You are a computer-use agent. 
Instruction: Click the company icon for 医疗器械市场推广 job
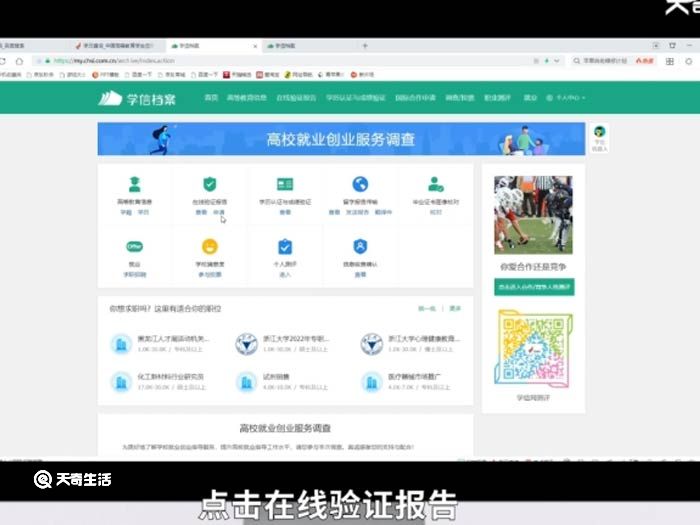[x=371, y=382]
